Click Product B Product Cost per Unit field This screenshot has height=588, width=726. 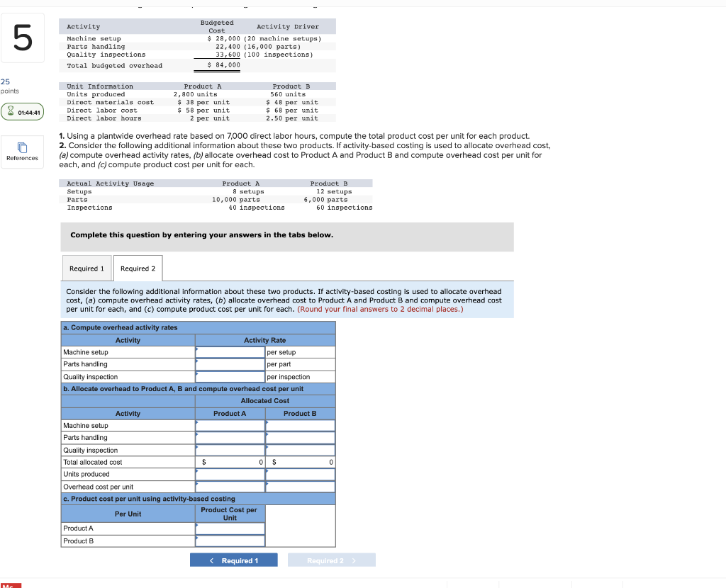click(230, 541)
